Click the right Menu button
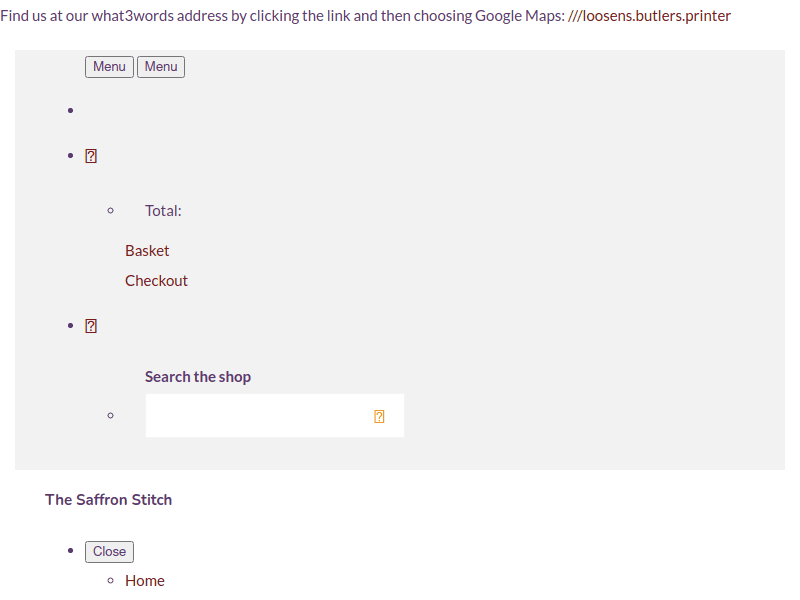Viewport: 800px width, 600px height. tap(161, 67)
